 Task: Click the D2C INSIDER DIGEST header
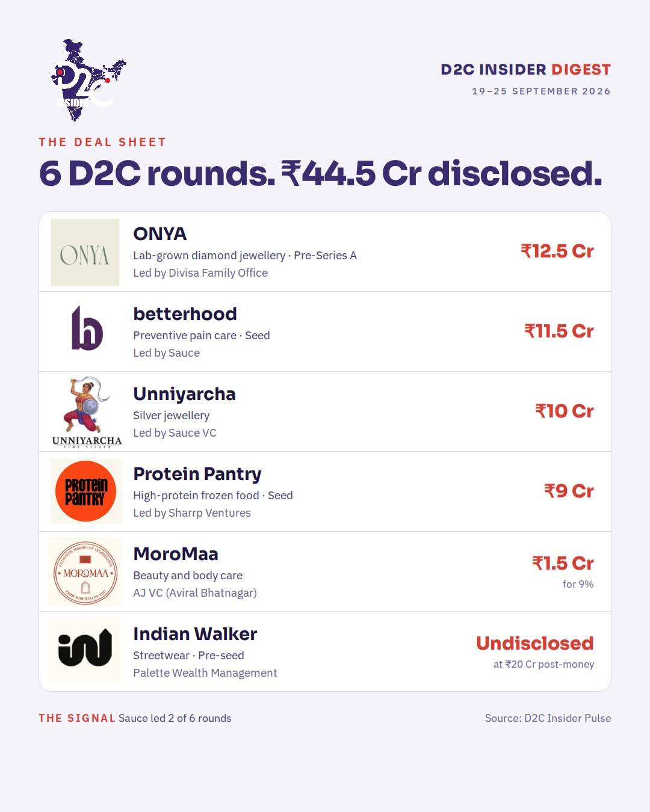click(x=526, y=70)
